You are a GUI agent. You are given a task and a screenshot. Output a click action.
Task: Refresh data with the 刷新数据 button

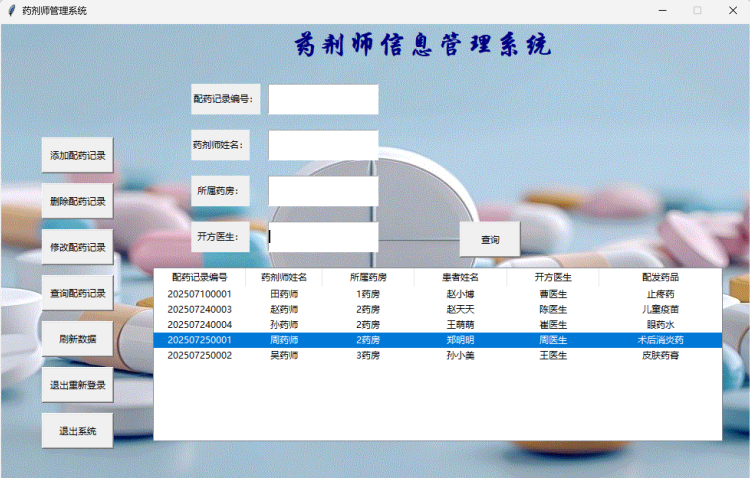coord(77,339)
